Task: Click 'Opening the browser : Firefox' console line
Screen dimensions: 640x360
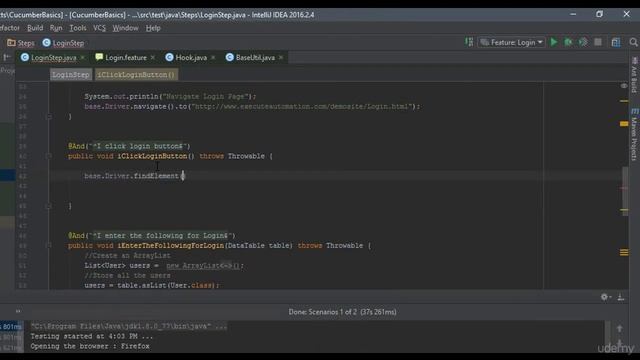Action: pyautogui.click(x=90, y=346)
